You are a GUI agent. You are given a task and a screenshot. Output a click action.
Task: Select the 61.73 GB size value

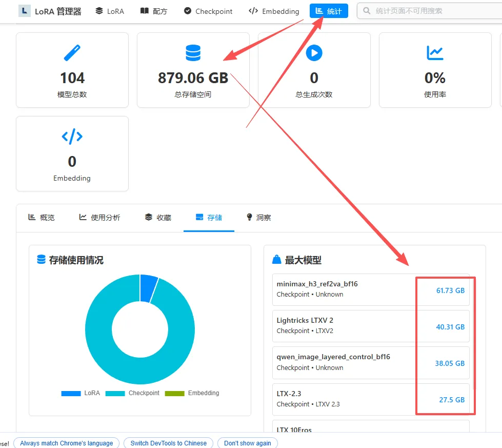click(450, 290)
